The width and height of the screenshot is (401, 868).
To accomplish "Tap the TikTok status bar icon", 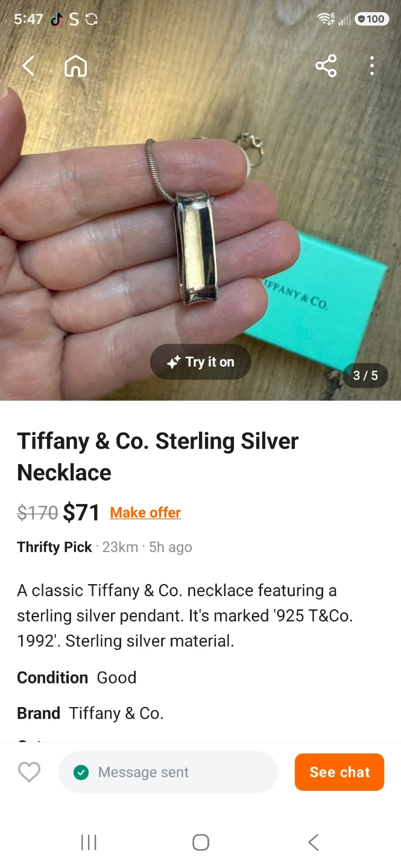I will 56,19.
